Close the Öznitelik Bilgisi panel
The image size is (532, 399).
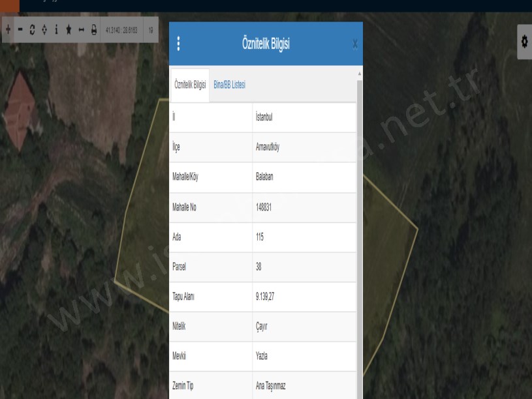pos(354,44)
